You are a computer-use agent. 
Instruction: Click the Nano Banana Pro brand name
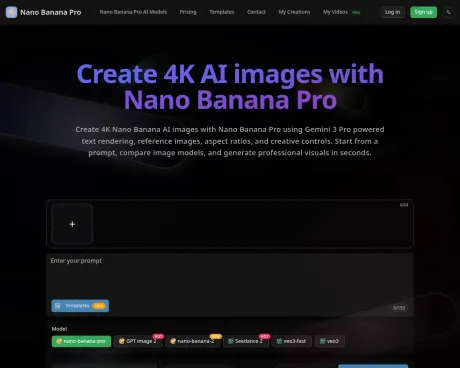point(51,12)
